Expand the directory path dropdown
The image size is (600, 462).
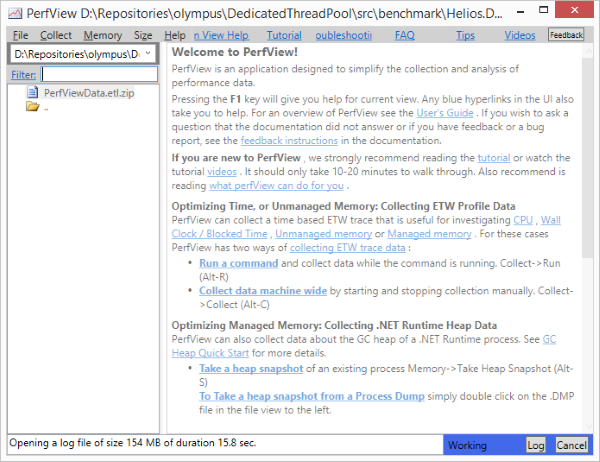coord(148,53)
